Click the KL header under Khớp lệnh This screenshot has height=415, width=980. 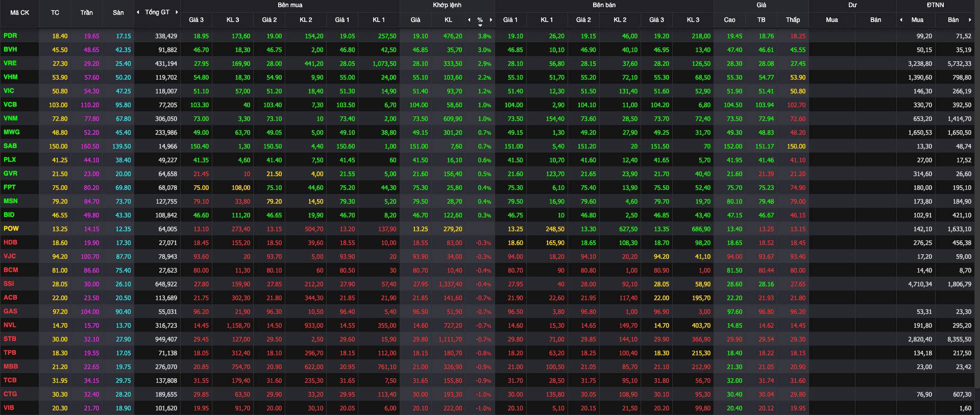point(448,20)
